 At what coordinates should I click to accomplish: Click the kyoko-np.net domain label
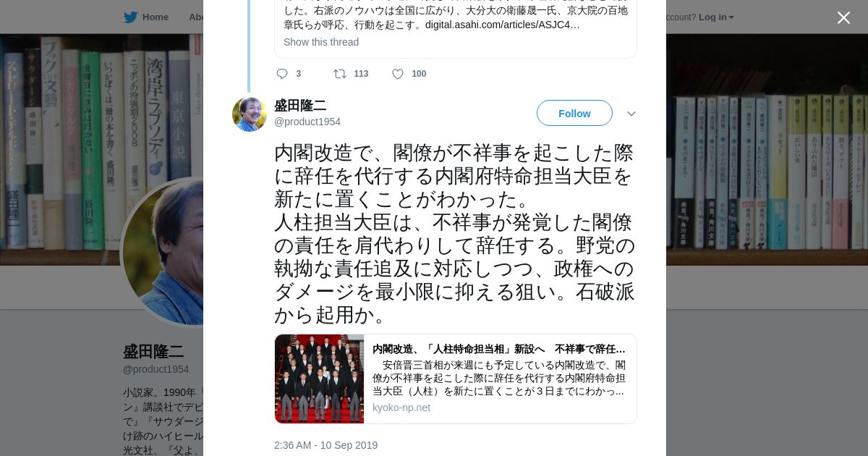click(x=401, y=408)
